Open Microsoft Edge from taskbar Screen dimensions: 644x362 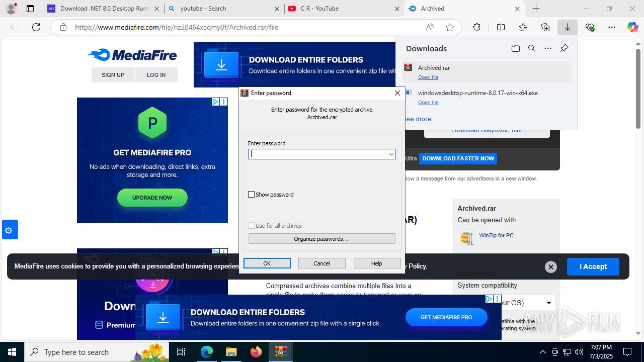tap(207, 352)
